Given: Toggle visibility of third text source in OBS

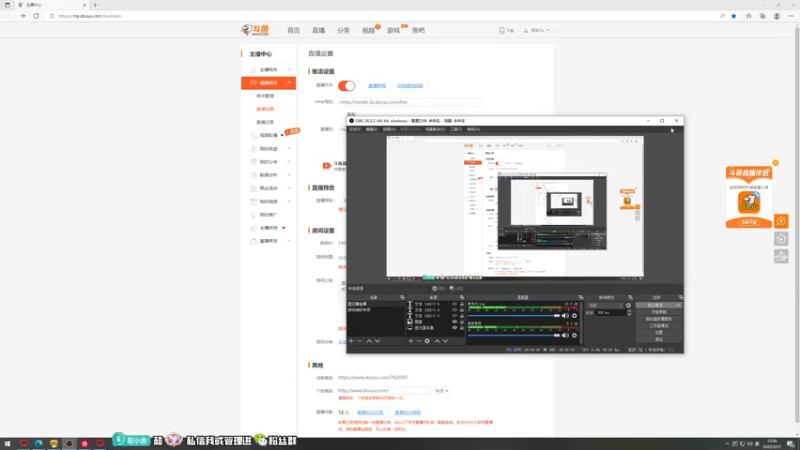Looking at the screenshot, I should 455,316.
